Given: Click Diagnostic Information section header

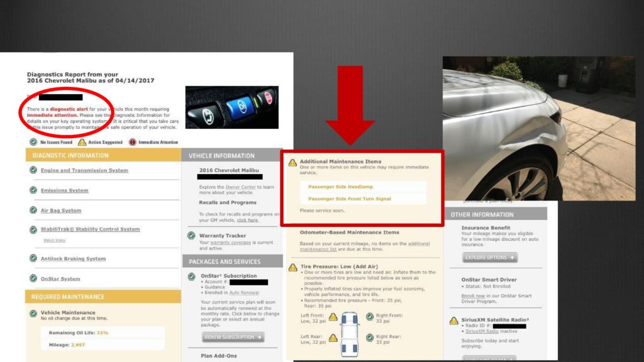Looking at the screenshot, I should (103, 155).
